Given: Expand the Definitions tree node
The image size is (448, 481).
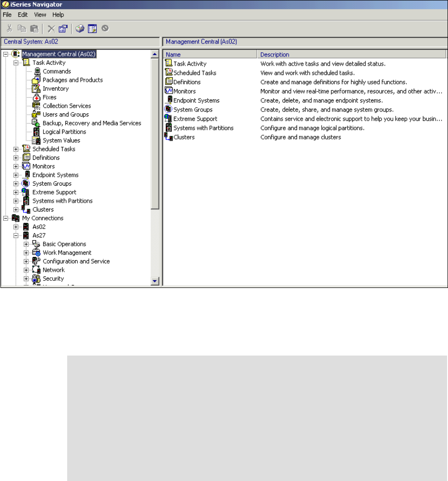Looking at the screenshot, I should [16, 158].
